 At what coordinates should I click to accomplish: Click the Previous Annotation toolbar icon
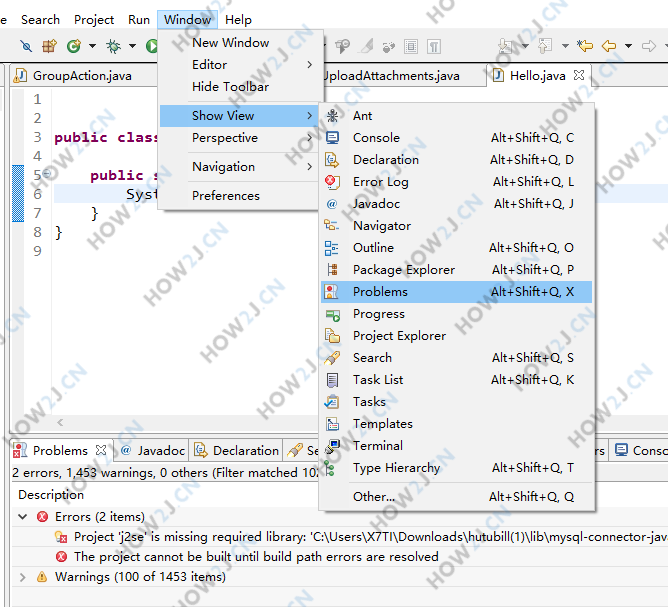545,46
